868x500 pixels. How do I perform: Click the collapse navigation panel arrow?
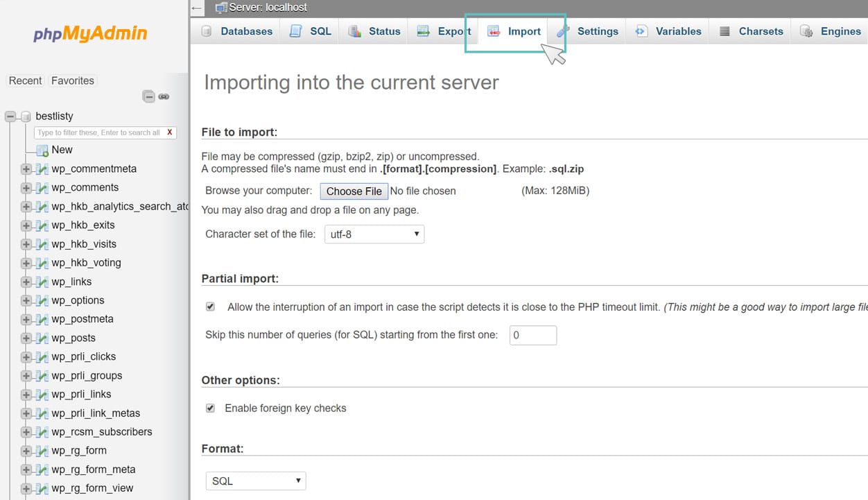(197, 8)
